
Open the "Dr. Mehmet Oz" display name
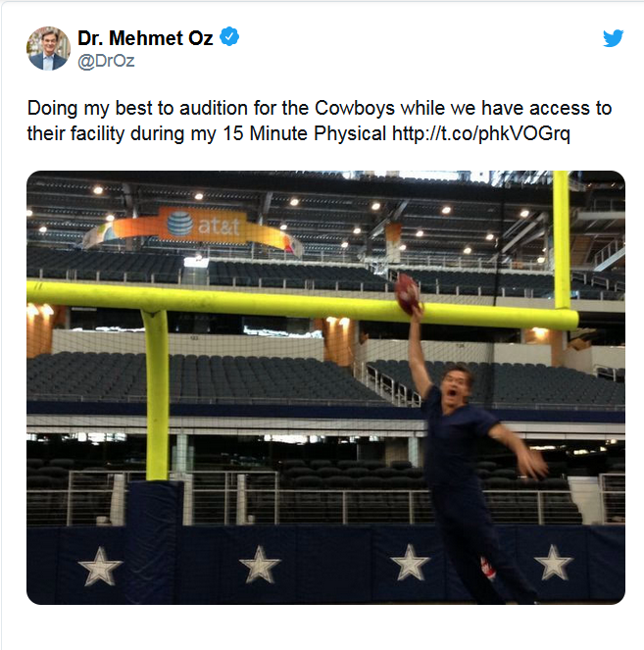click(x=146, y=38)
